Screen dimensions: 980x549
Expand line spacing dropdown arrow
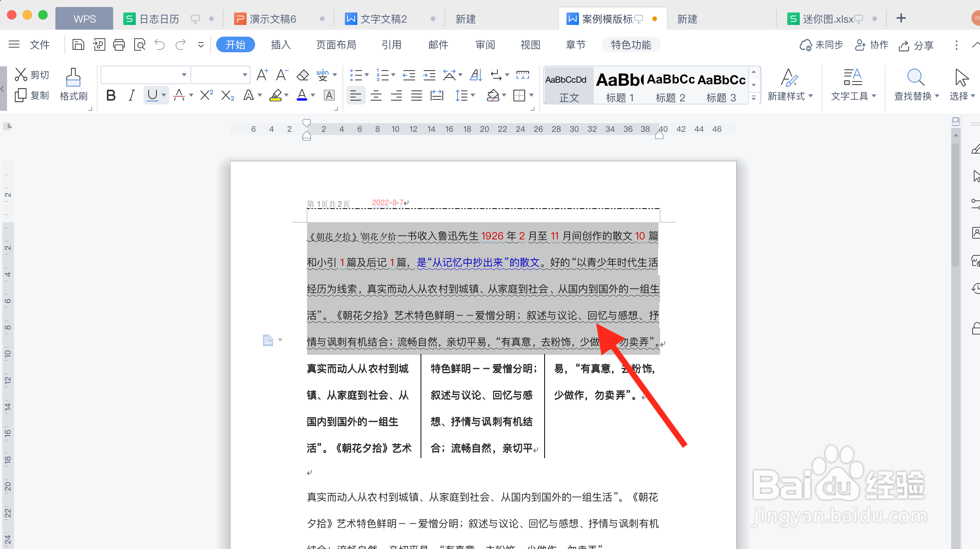tap(473, 96)
